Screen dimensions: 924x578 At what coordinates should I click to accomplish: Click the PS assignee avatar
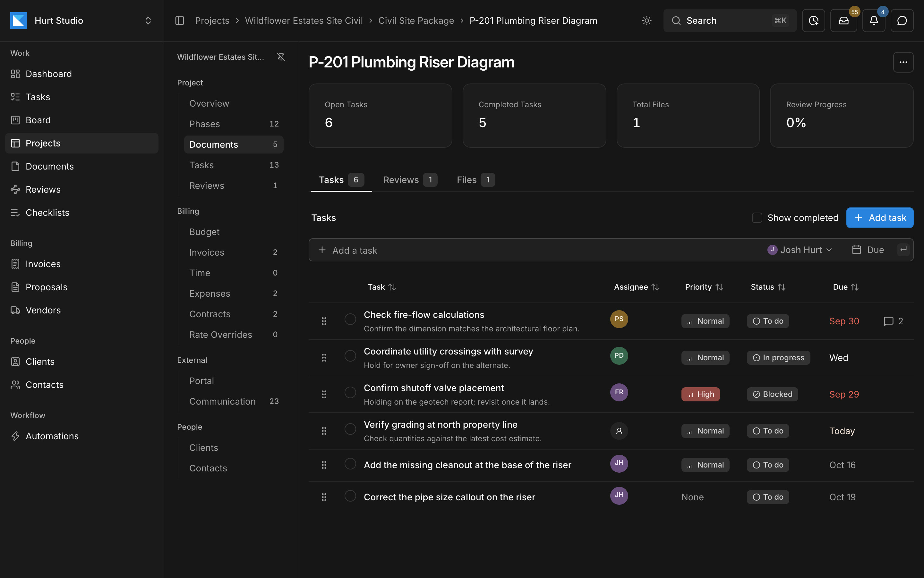point(619,319)
